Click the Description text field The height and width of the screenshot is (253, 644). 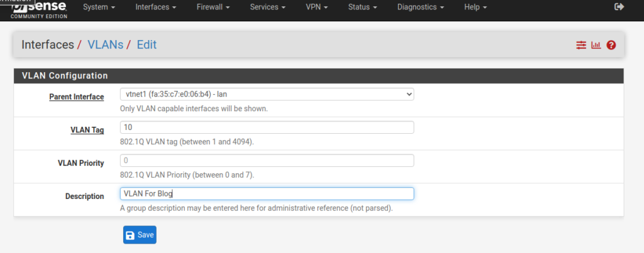tap(267, 193)
